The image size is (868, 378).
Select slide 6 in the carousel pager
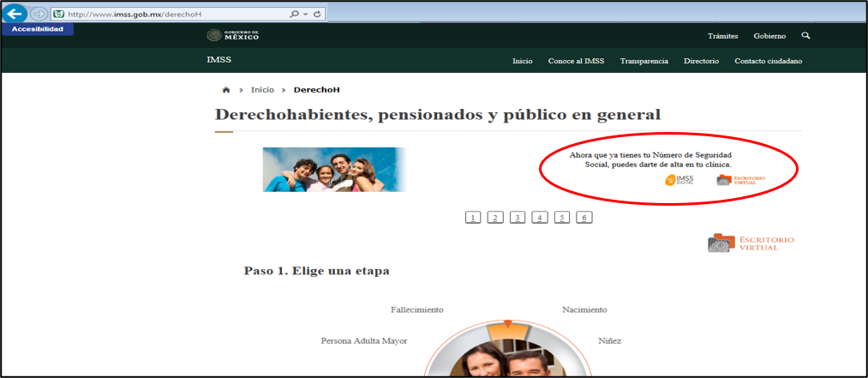click(x=584, y=218)
